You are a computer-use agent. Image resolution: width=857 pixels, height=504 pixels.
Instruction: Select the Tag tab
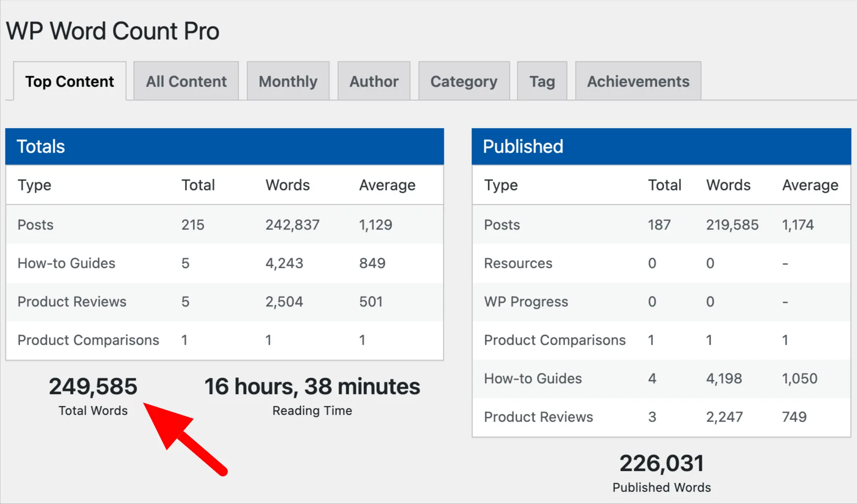542,81
